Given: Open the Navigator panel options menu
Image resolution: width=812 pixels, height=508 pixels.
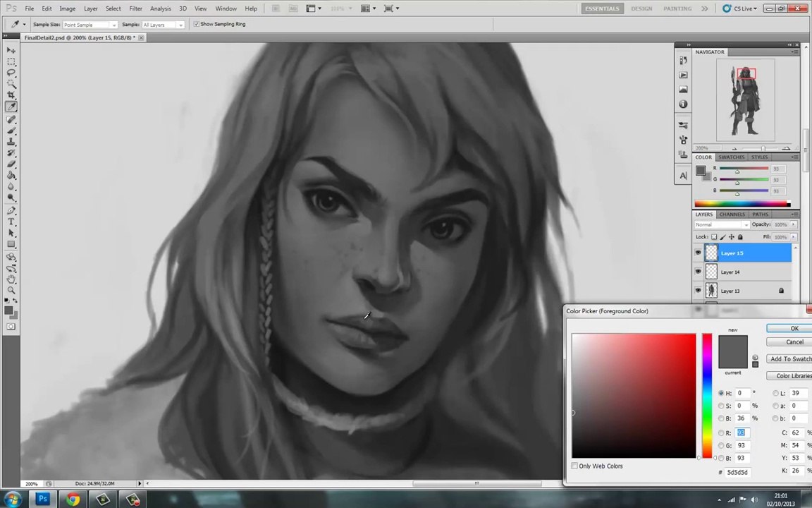Looking at the screenshot, I should point(794,52).
